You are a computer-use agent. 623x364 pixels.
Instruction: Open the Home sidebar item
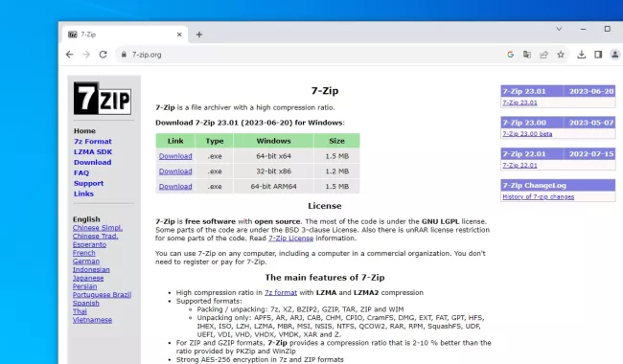coord(84,131)
